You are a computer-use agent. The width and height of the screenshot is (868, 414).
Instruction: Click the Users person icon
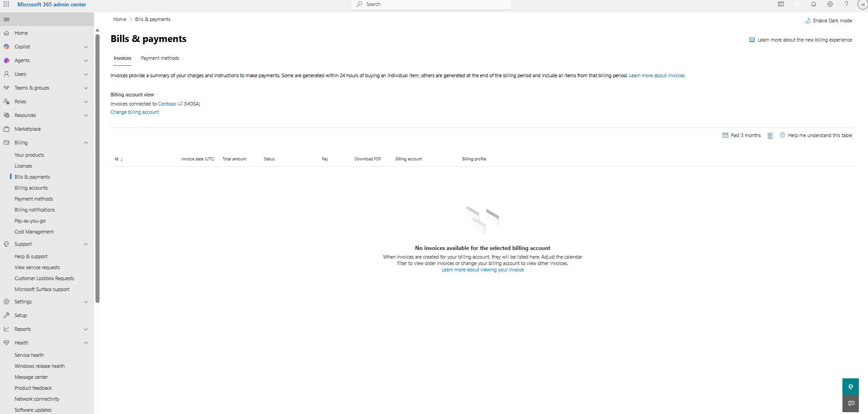6,74
